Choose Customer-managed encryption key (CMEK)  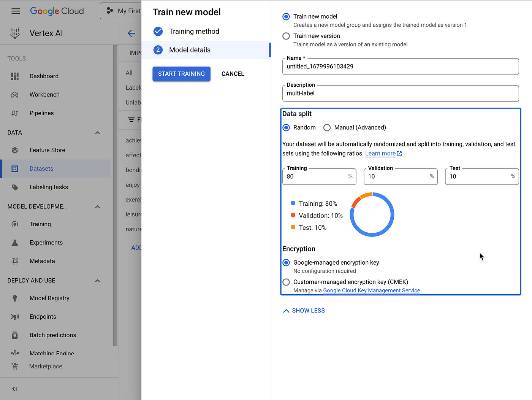286,282
